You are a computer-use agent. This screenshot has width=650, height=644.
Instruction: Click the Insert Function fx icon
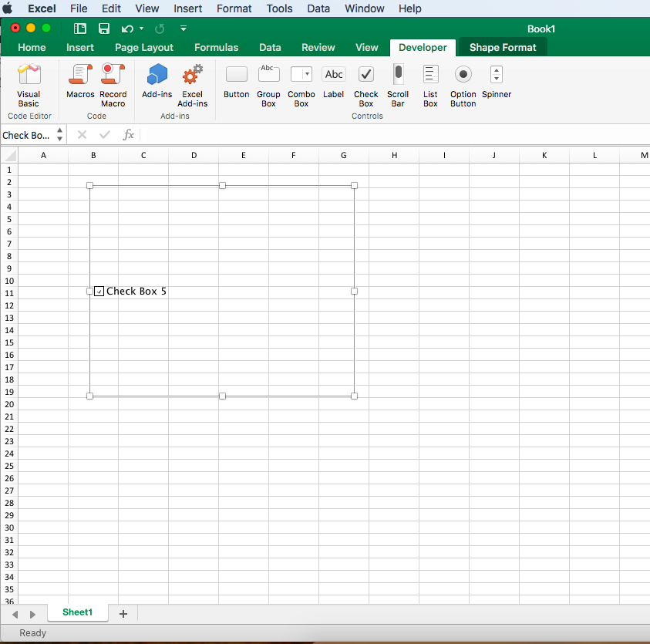point(129,135)
